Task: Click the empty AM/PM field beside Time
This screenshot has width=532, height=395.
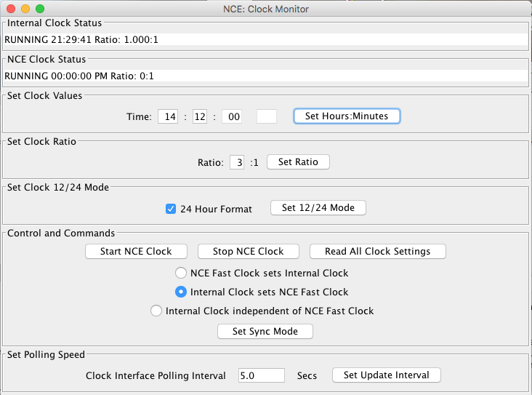Action: (267, 117)
